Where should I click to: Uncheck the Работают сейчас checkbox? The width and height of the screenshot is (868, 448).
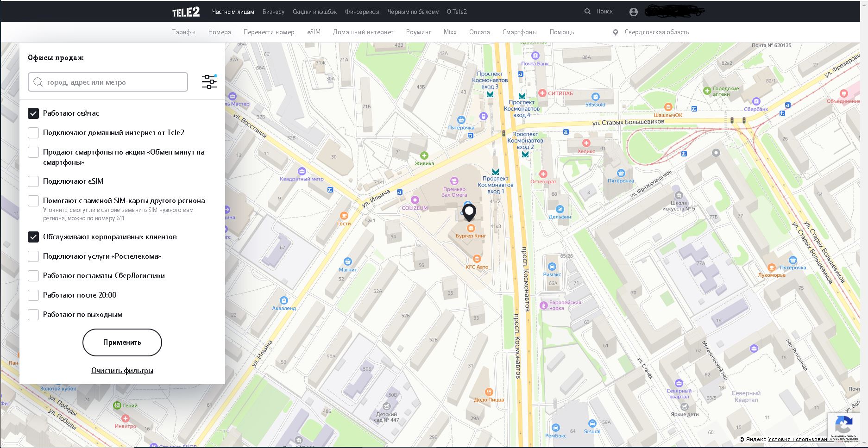(33, 113)
